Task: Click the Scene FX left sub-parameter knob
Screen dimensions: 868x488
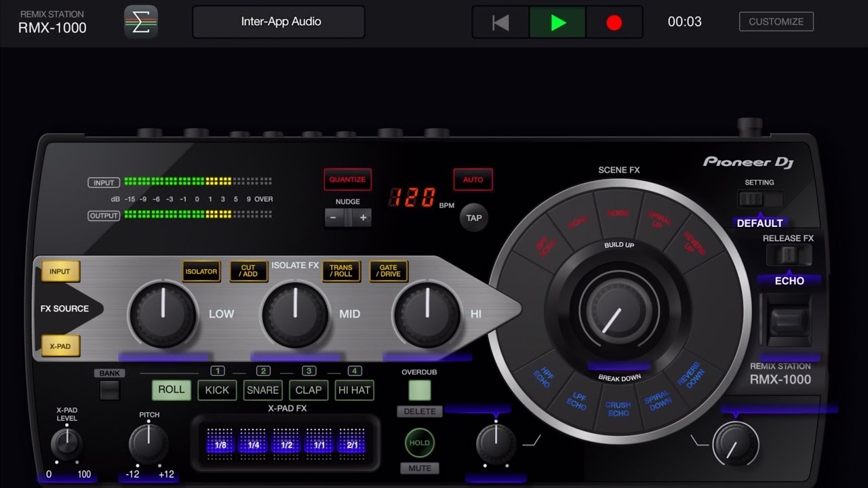Action: (x=496, y=444)
